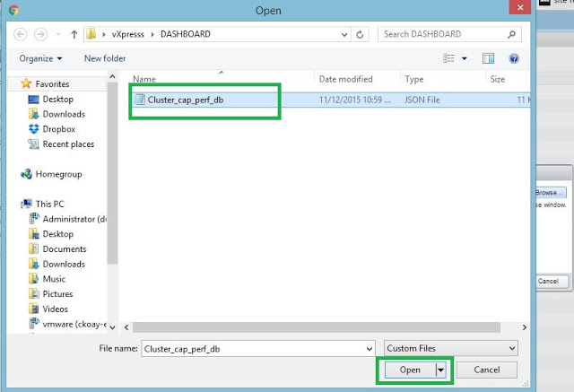Open the help question mark icon
Viewport: 574px width, 392px height.
click(514, 58)
